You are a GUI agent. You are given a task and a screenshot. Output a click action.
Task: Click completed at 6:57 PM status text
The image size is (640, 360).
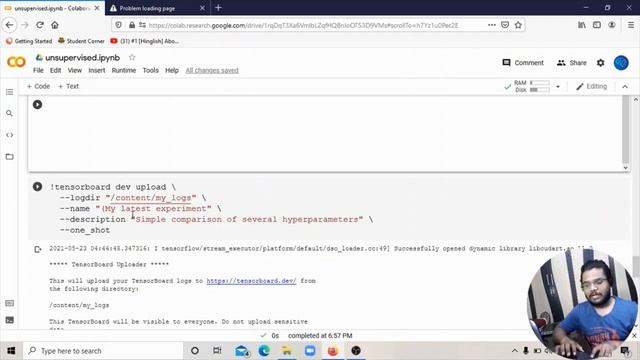click(x=320, y=336)
